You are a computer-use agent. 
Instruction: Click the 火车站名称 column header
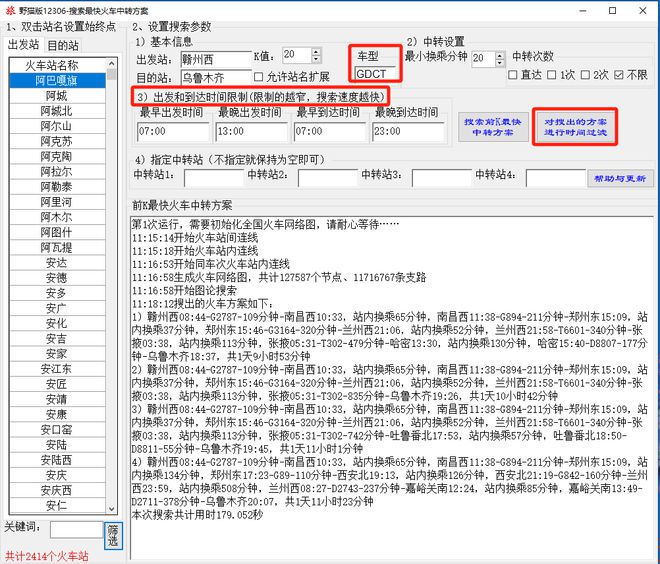pyautogui.click(x=57, y=65)
